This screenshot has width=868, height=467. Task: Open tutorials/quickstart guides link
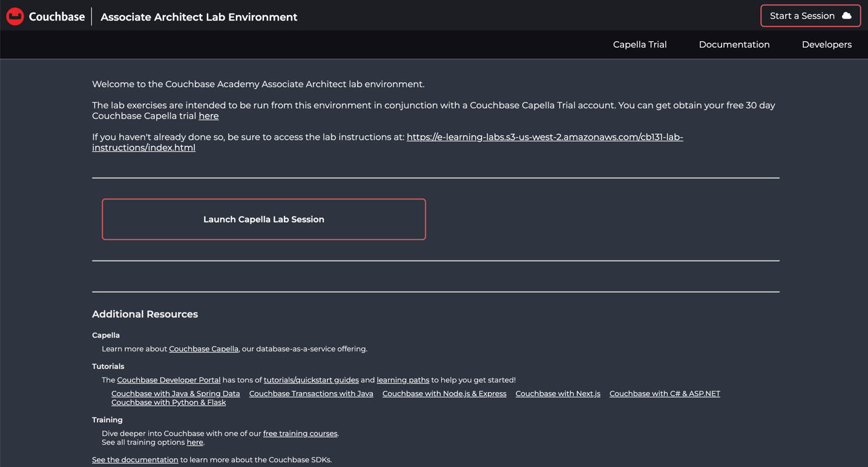311,380
